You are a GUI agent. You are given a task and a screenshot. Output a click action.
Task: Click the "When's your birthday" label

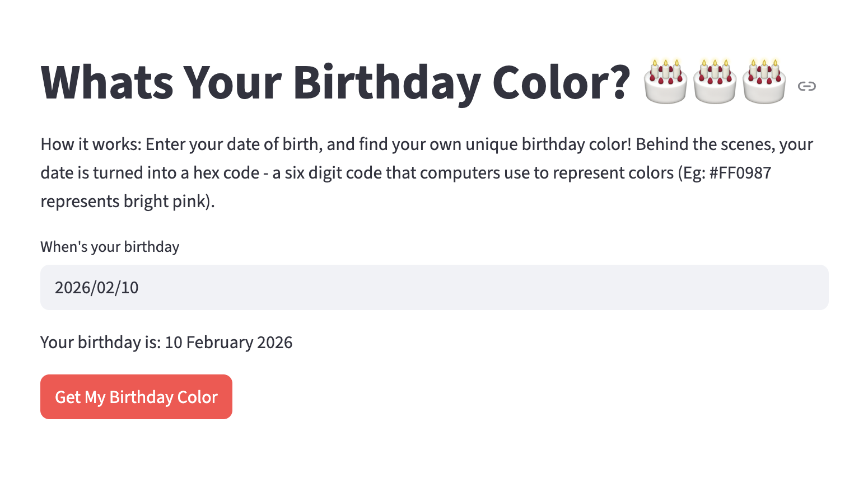point(110,247)
